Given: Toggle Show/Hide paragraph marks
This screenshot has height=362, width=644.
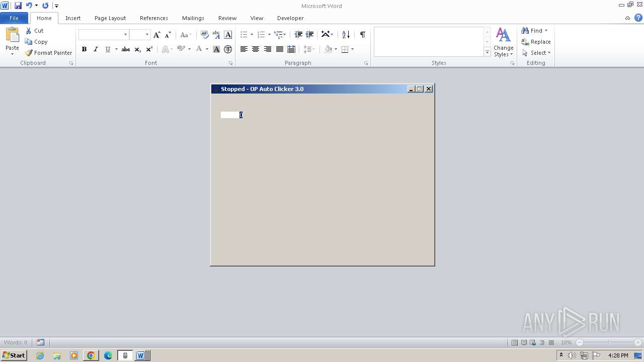Looking at the screenshot, I should 362,35.
